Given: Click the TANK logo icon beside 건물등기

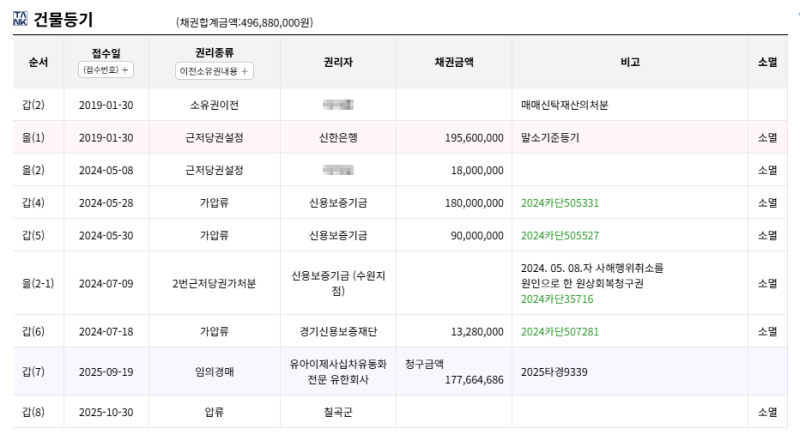Looking at the screenshot, I should (20, 19).
